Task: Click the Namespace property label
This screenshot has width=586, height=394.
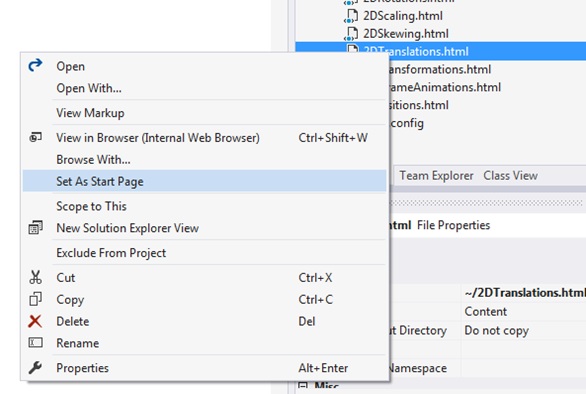Action: pos(418,368)
